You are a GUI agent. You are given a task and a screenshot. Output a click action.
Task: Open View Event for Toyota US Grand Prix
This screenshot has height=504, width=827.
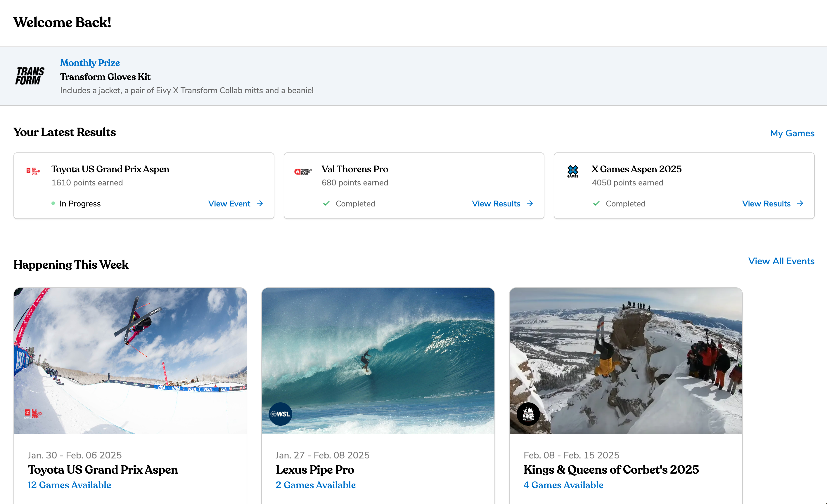(229, 204)
